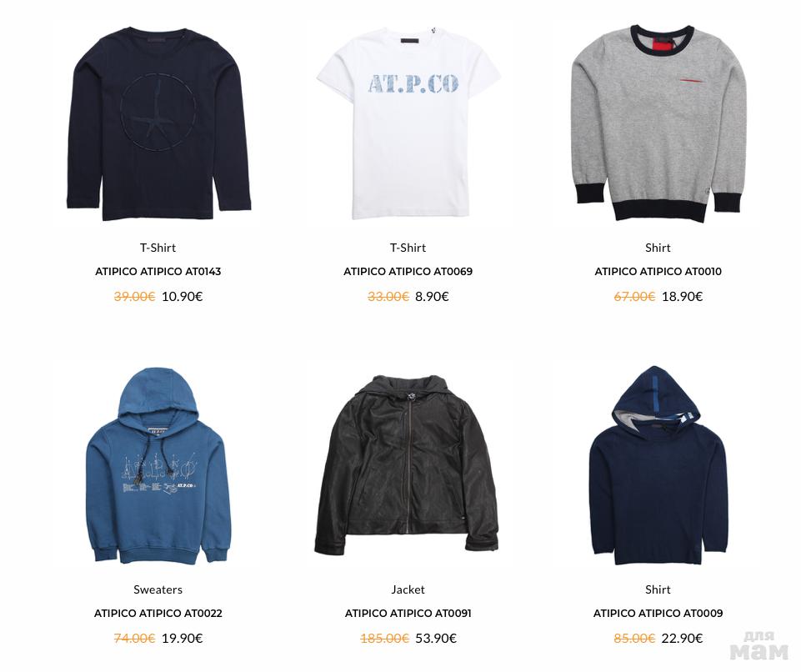The width and height of the screenshot is (801, 672).
Task: Open the grey sweater AT0010 image
Action: 658,124
